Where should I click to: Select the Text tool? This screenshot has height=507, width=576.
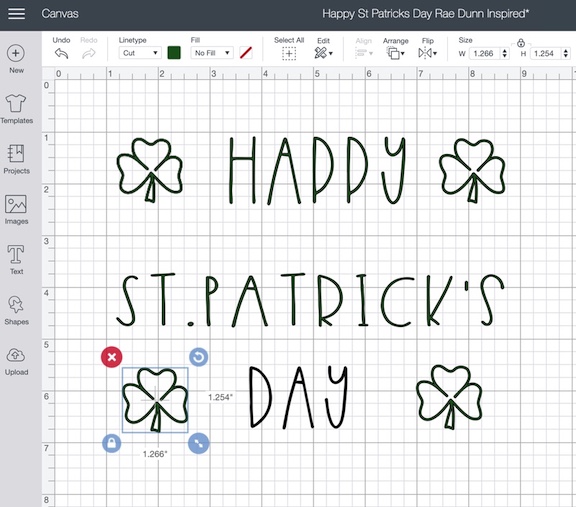pos(16,255)
